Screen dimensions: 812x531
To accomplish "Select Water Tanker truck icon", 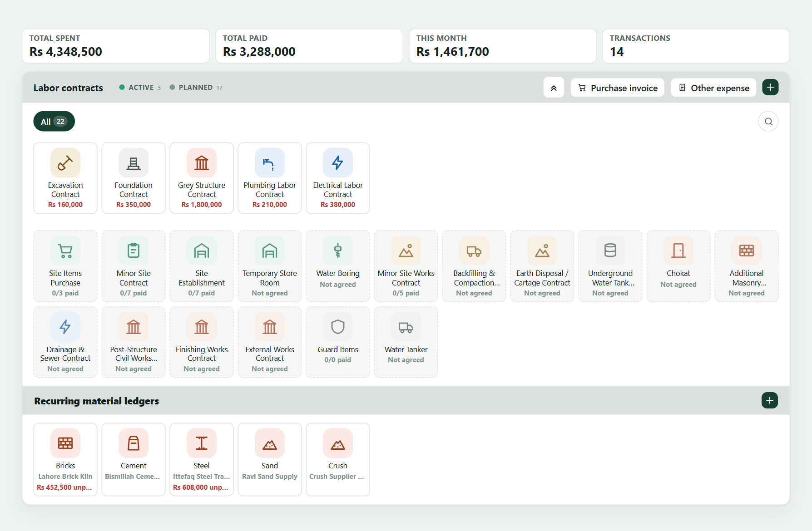I will click(406, 327).
